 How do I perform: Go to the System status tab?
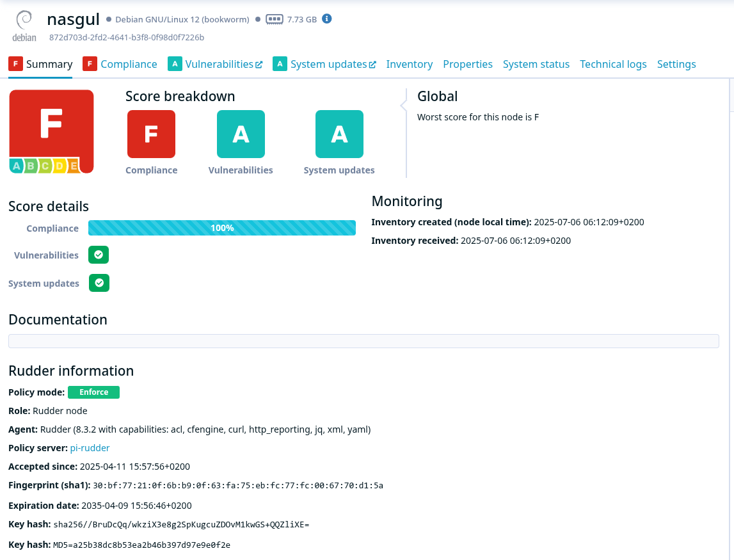coord(536,64)
